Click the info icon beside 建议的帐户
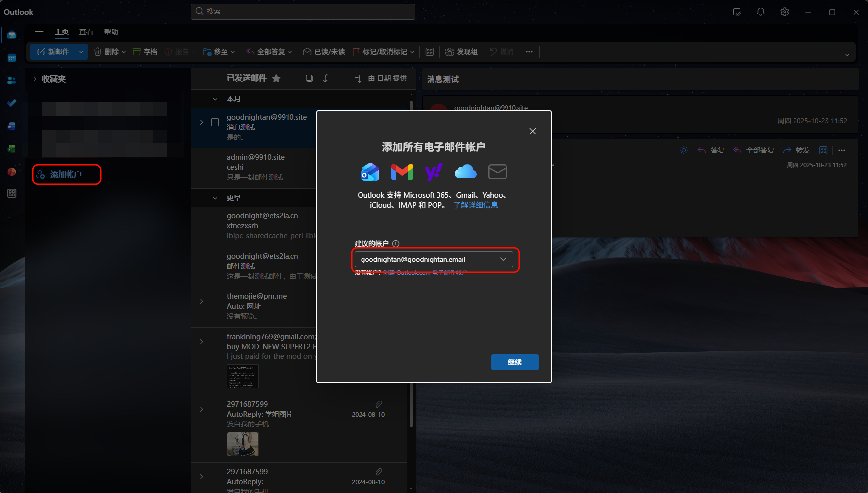Viewport: 868px width, 493px height. click(396, 244)
